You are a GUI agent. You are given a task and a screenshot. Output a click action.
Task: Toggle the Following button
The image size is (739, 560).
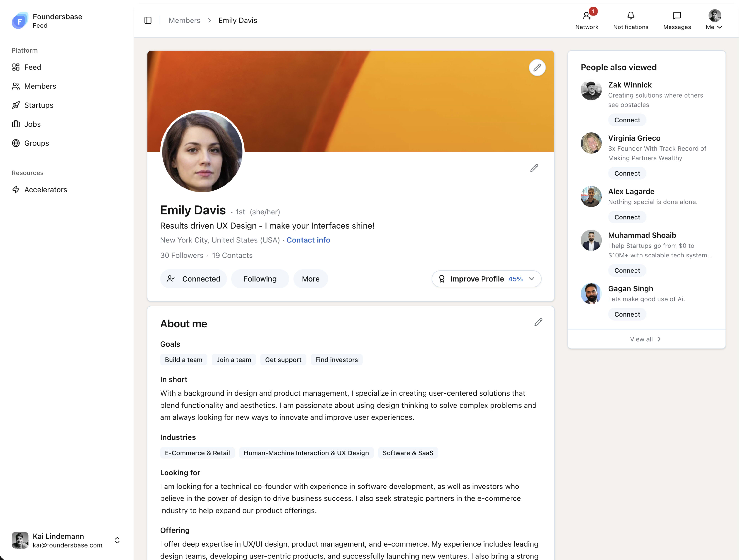point(260,279)
